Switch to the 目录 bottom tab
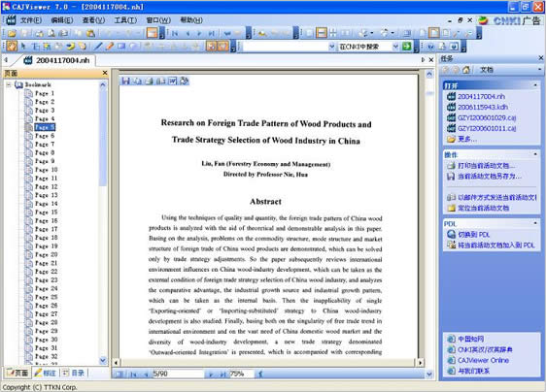Image resolution: width=546 pixels, height=392 pixels. (x=74, y=373)
